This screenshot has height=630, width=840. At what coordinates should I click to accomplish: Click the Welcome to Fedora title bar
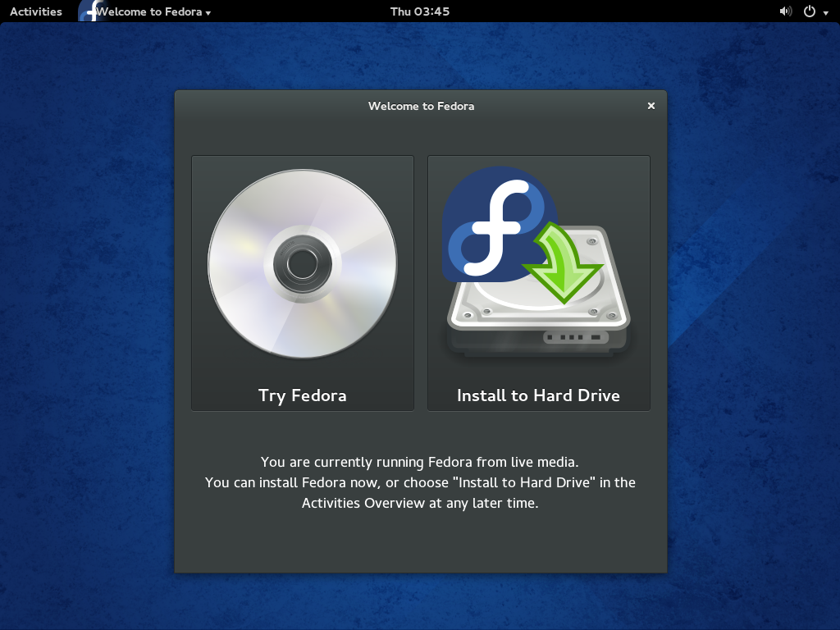click(421, 106)
